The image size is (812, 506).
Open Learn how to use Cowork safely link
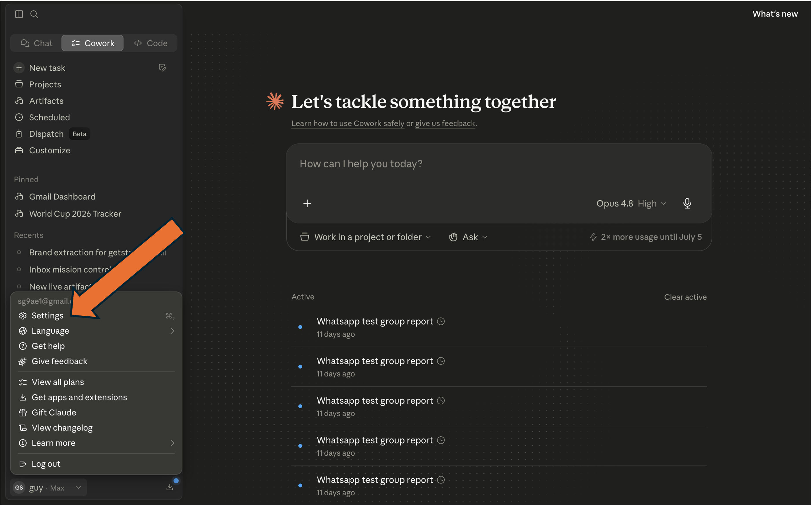pos(348,123)
